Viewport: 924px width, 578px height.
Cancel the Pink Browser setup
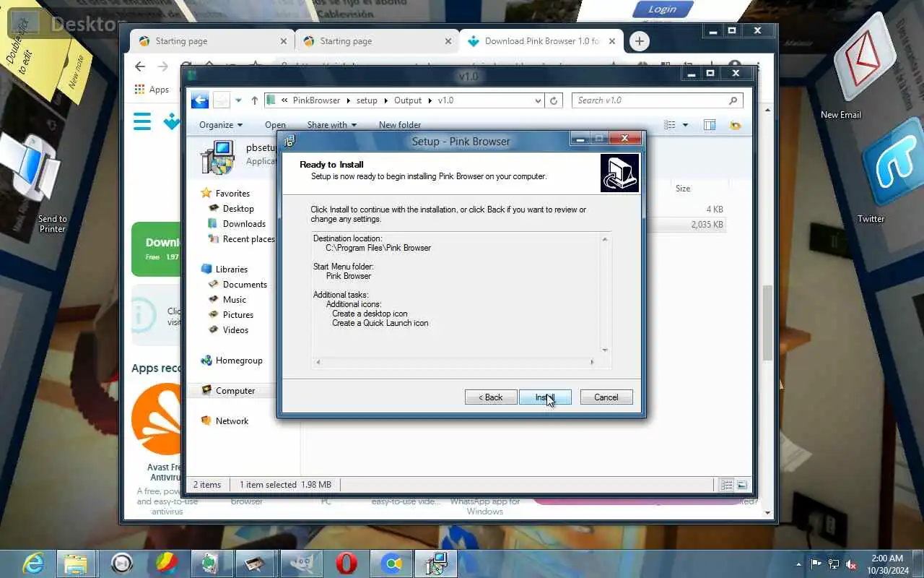[x=606, y=397]
